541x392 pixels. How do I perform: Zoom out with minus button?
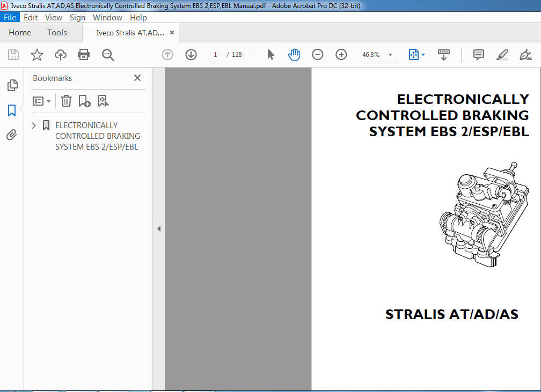tap(317, 55)
